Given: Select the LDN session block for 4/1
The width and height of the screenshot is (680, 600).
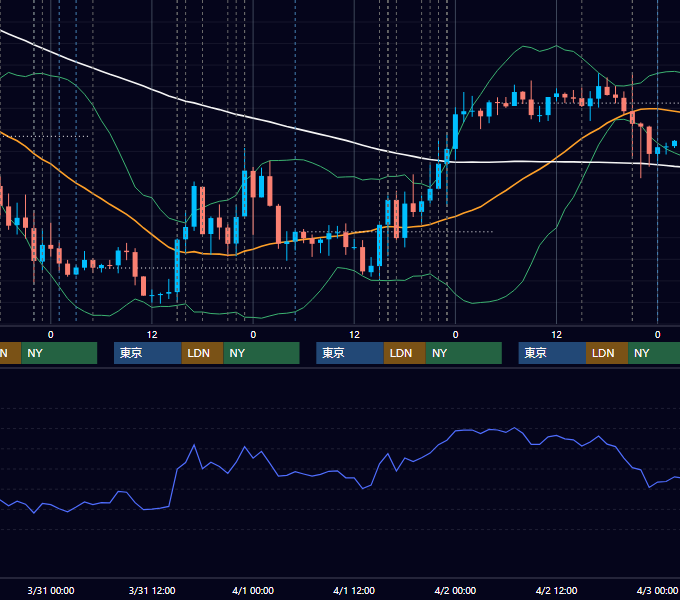Looking at the screenshot, I should pyautogui.click(x=405, y=353).
